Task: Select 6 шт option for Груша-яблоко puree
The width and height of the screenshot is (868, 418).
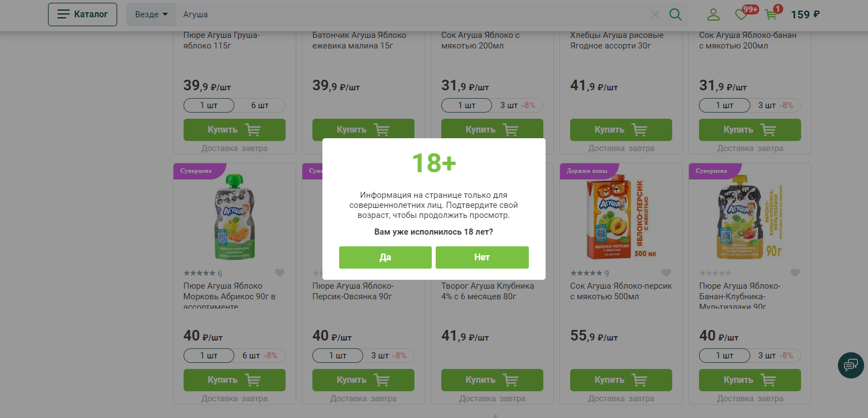Action: (x=259, y=105)
